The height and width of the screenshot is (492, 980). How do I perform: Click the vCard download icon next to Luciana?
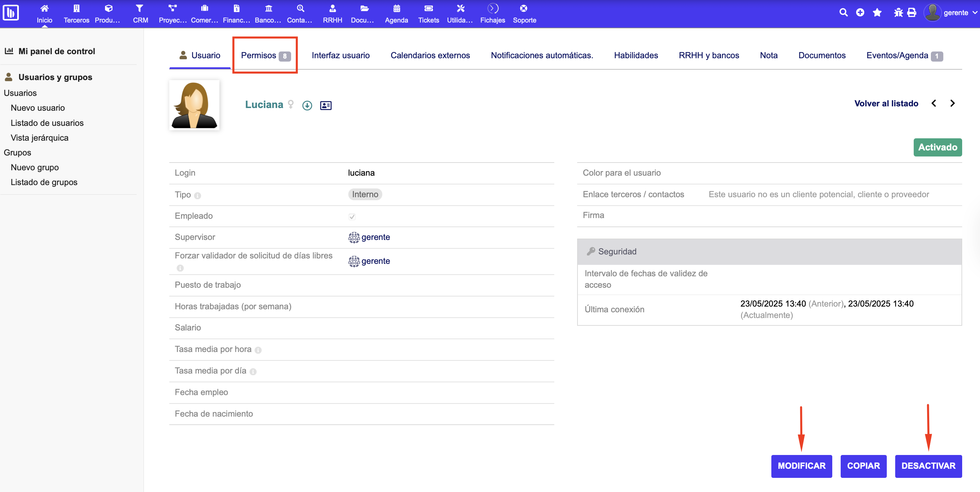click(307, 105)
